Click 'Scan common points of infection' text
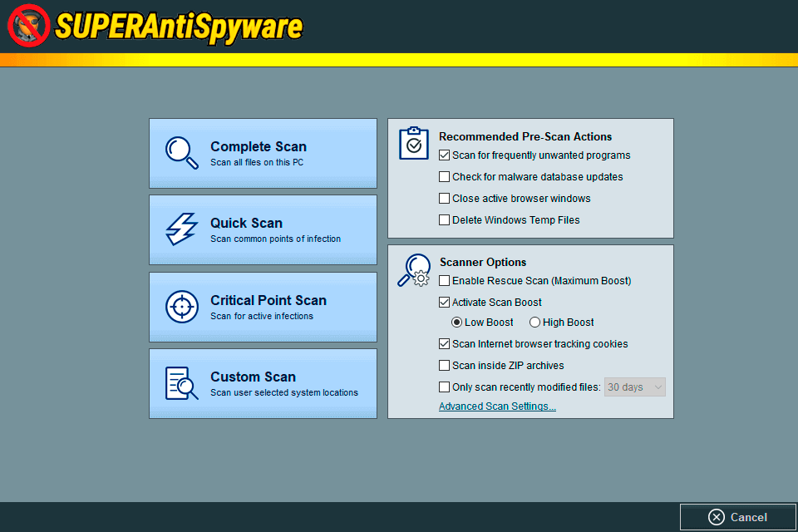The height and width of the screenshot is (532, 798). click(x=276, y=239)
